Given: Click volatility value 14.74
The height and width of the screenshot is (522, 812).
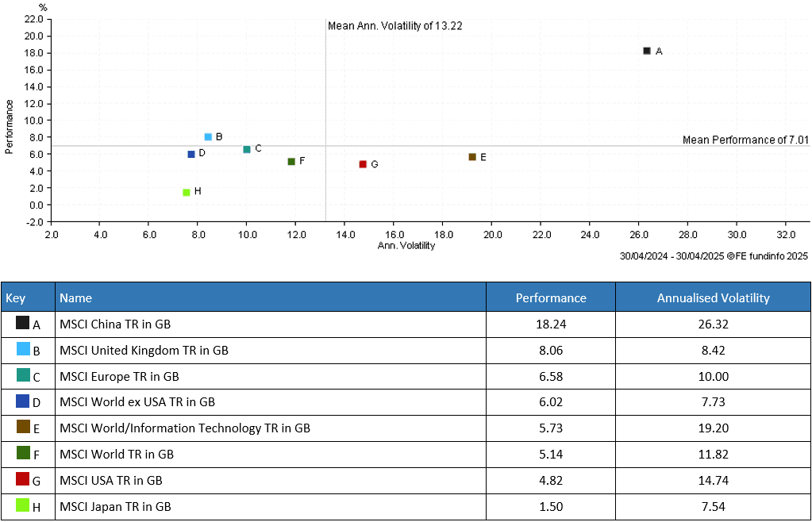Looking at the screenshot, I should point(714,480).
